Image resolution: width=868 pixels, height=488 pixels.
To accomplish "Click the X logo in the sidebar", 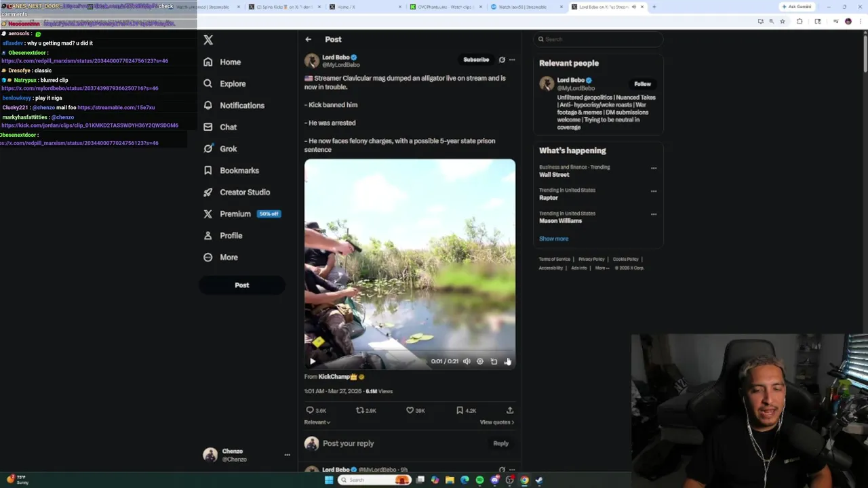I will (208, 40).
